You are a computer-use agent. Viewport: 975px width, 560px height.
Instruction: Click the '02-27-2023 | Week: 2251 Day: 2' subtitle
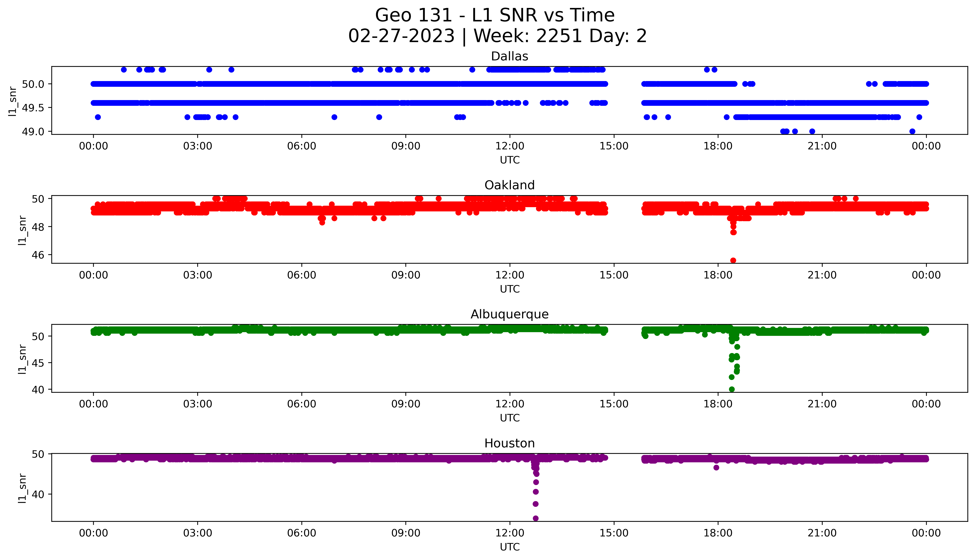point(497,36)
